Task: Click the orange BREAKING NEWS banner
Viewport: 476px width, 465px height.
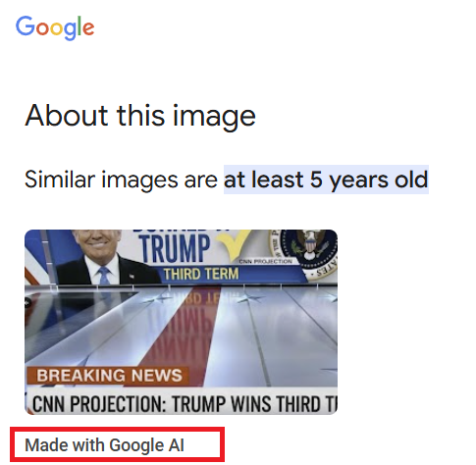Action: [108, 375]
